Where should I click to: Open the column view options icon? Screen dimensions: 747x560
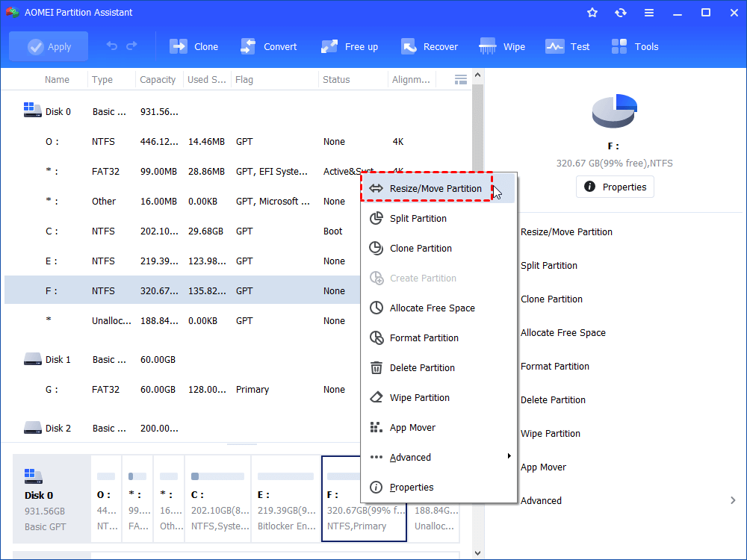[461, 79]
